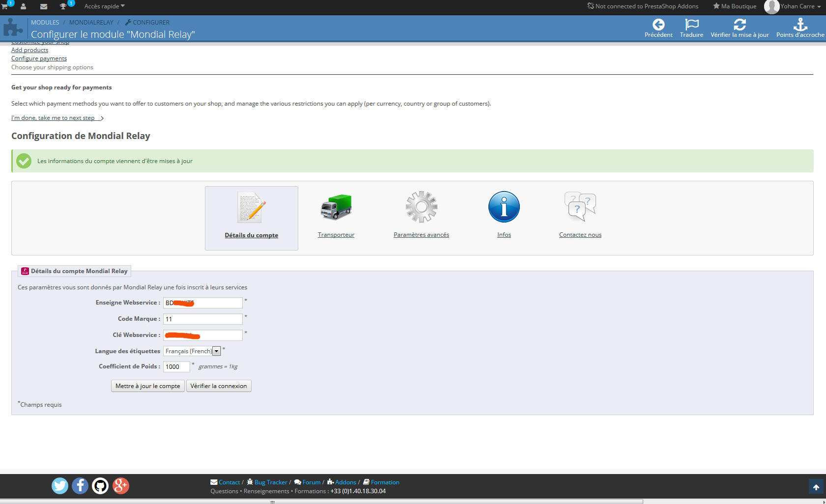Click the Yohan Carre avatar image
Screen dimensions: 826x504
(x=771, y=7)
